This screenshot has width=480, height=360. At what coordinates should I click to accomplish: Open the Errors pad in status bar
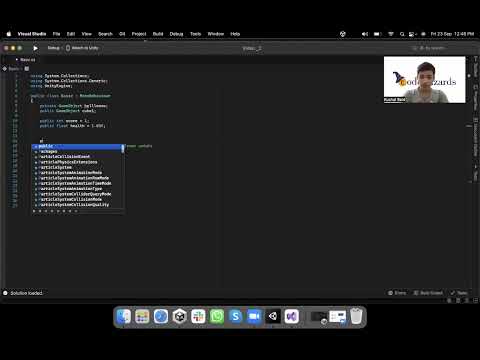[397, 293]
